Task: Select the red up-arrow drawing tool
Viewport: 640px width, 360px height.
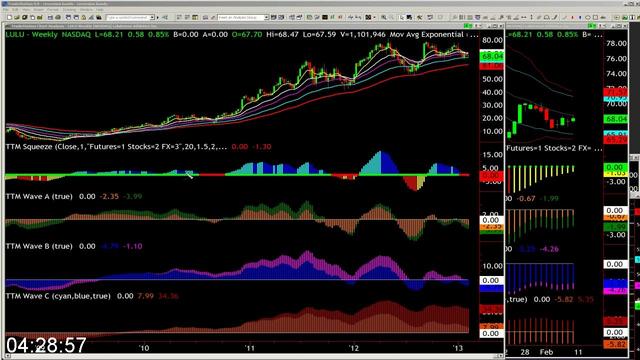Action: (x=572, y=18)
